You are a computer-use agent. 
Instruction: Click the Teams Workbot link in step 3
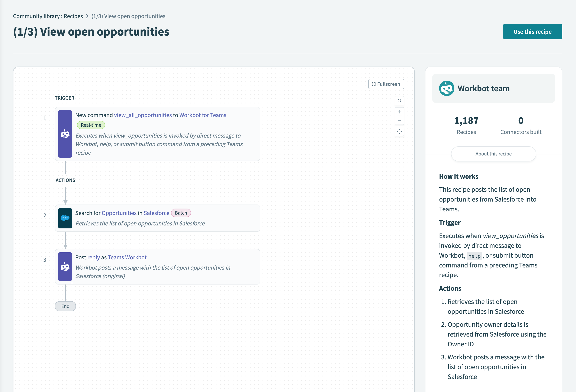[127, 257]
